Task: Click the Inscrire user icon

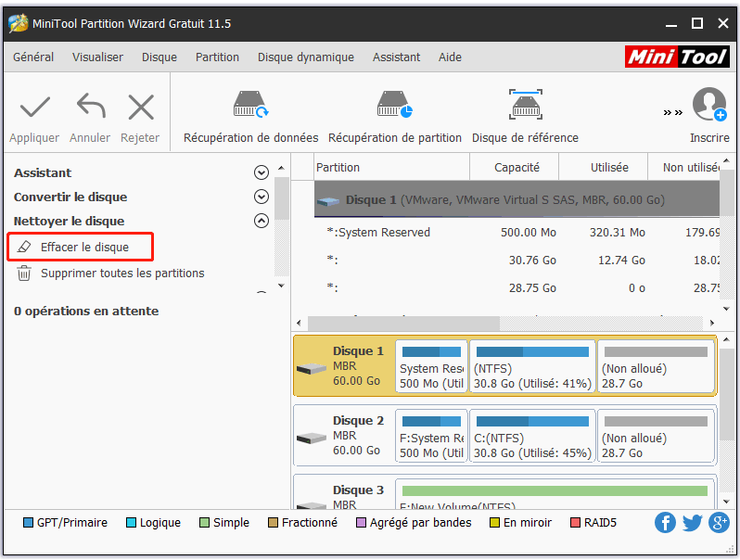Action: pos(709,104)
